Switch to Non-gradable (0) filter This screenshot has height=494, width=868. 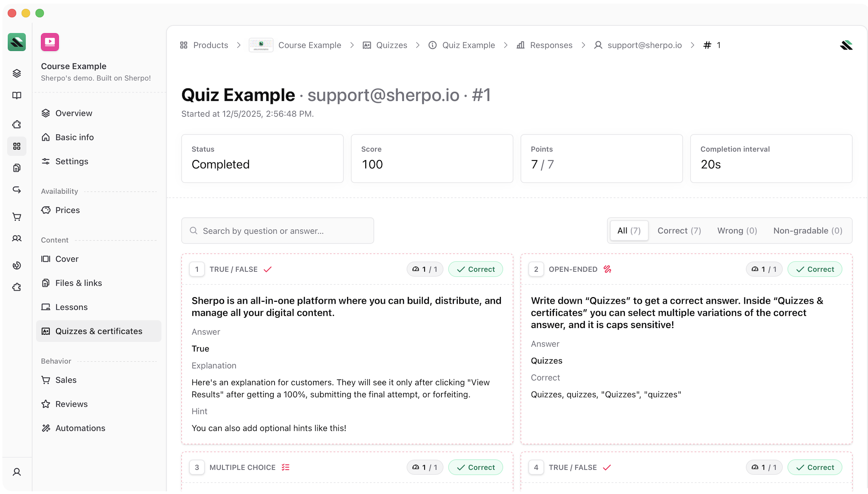click(807, 231)
